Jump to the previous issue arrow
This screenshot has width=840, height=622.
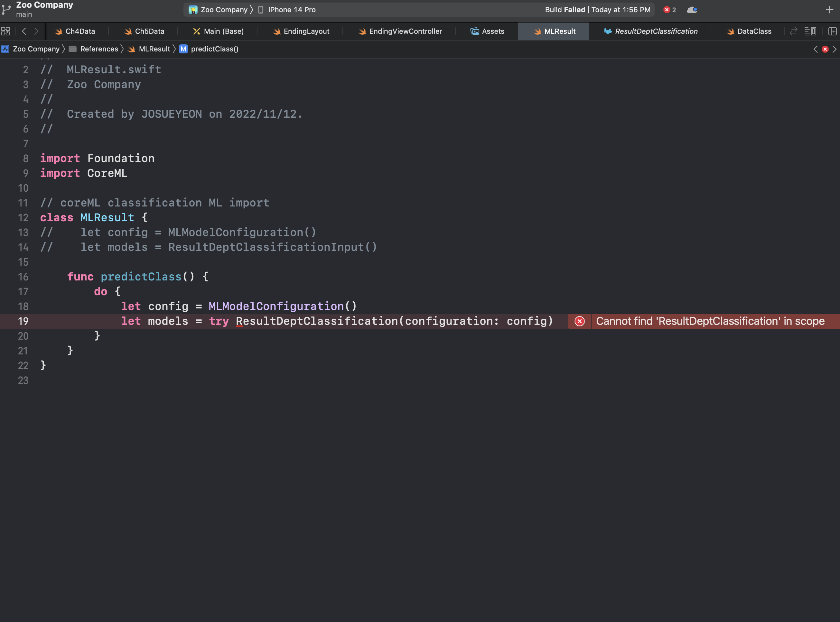tap(816, 49)
